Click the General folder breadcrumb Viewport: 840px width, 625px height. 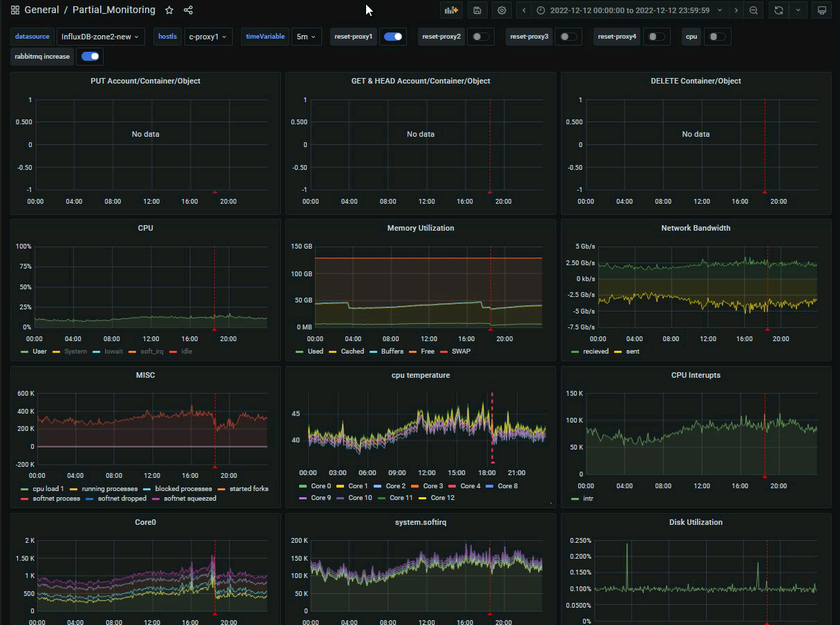[x=42, y=10]
